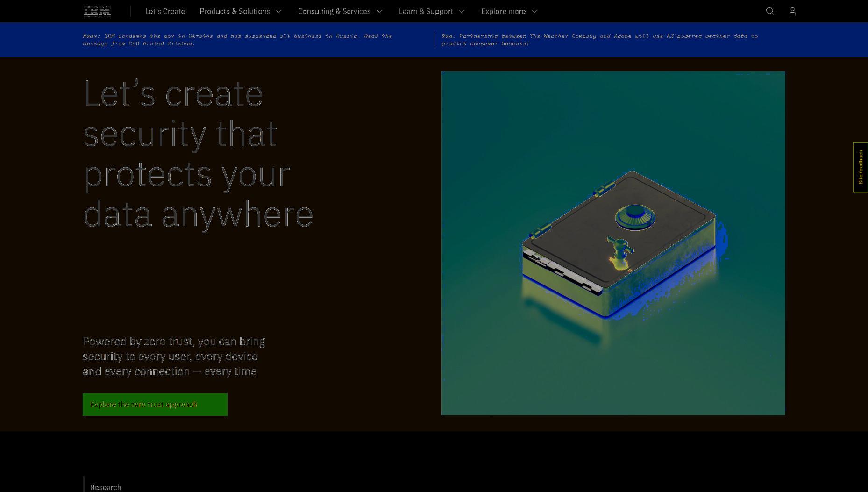Expand Products & Solutions dropdown

pyautogui.click(x=241, y=11)
